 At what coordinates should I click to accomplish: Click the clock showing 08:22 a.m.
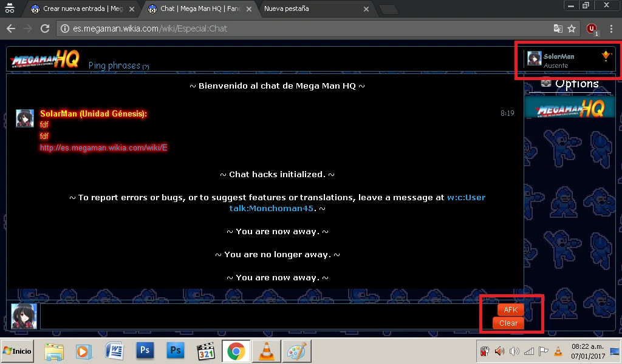(587, 346)
